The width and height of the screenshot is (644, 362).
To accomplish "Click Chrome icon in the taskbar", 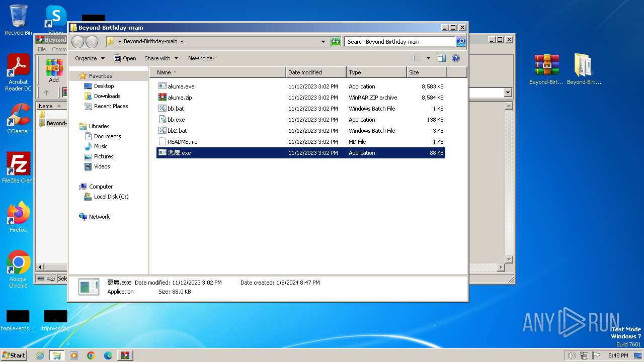I will pos(91,355).
